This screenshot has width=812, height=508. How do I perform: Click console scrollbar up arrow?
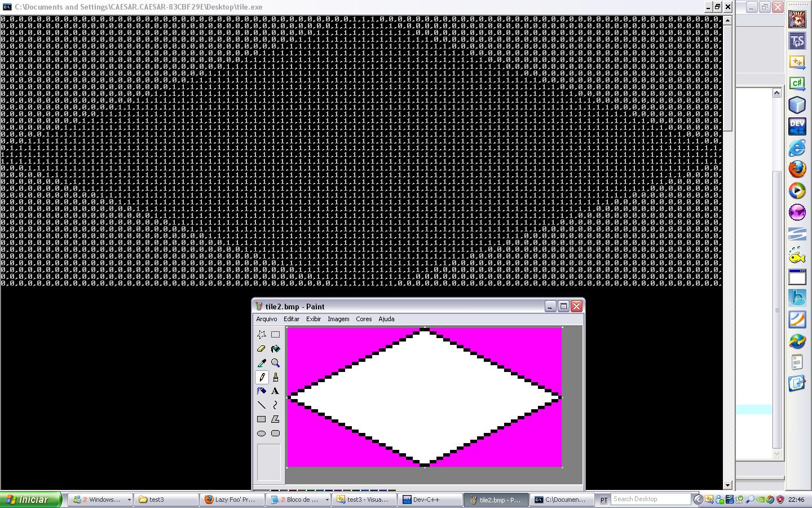(x=727, y=20)
